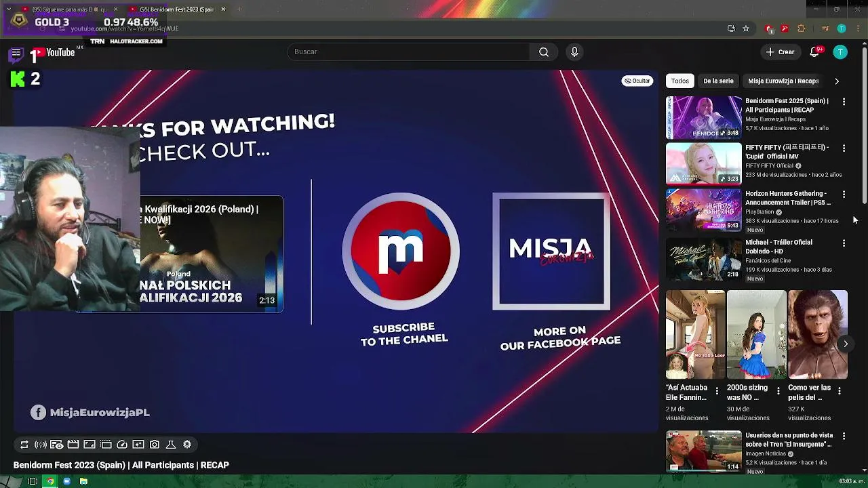The image size is (868, 488).
Task: Open enhancer settings gear icon
Action: click(187, 445)
